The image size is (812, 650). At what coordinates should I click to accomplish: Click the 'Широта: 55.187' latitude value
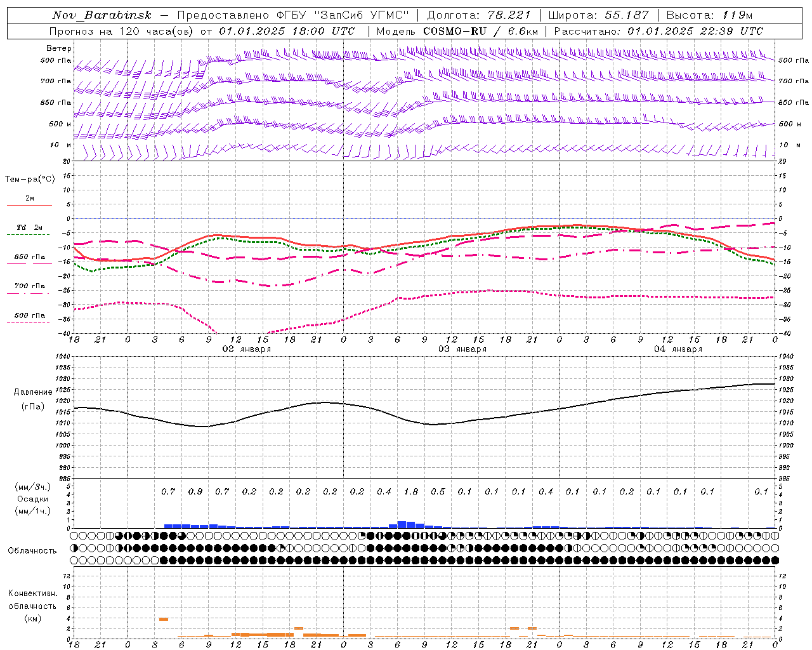[598, 15]
